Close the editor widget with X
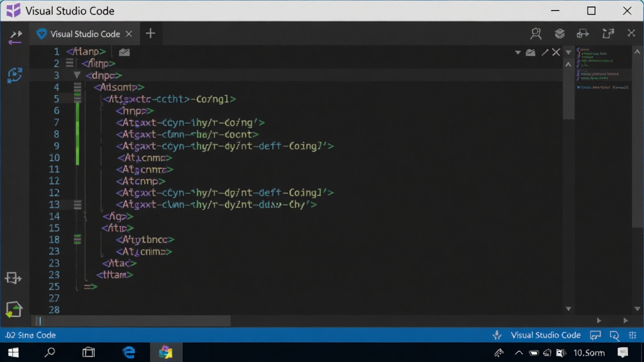 pyautogui.click(x=556, y=52)
